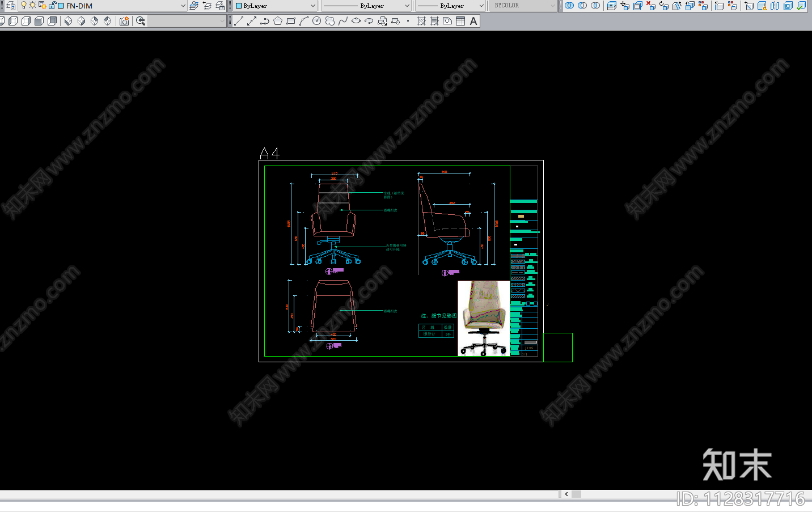Select the Ellipse draw tool
Viewport: 812px width, 521px height.
(x=356, y=21)
